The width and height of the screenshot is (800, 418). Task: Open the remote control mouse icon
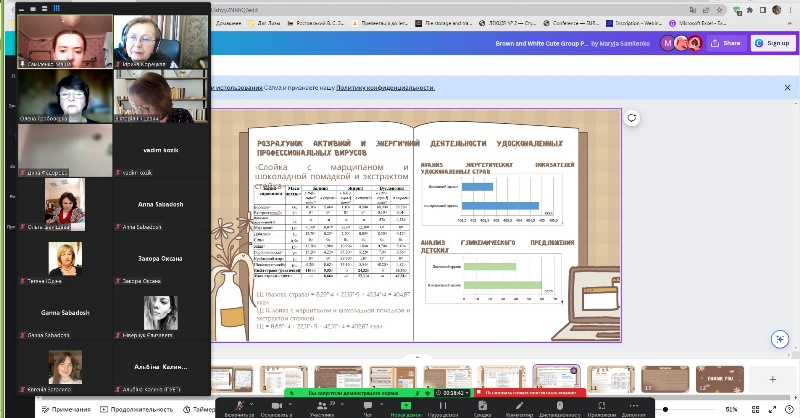pos(559,406)
